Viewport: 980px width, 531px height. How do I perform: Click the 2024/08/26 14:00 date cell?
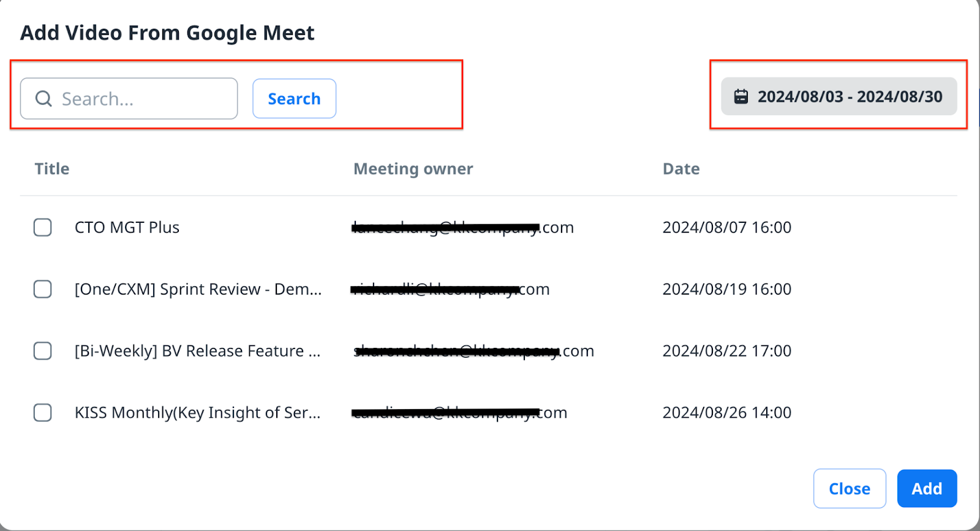[x=727, y=413]
